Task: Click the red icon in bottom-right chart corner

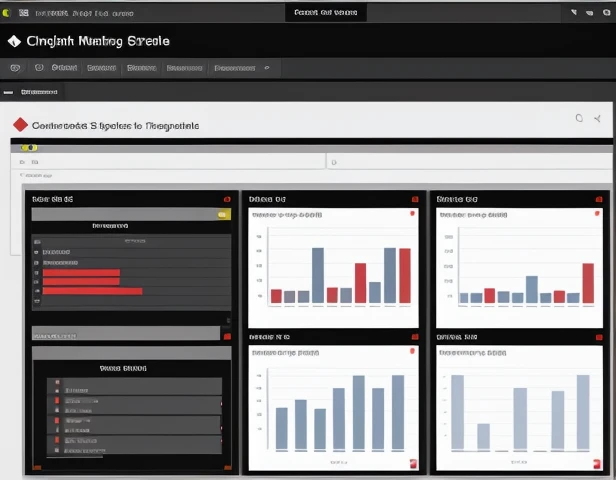Action: (597, 463)
